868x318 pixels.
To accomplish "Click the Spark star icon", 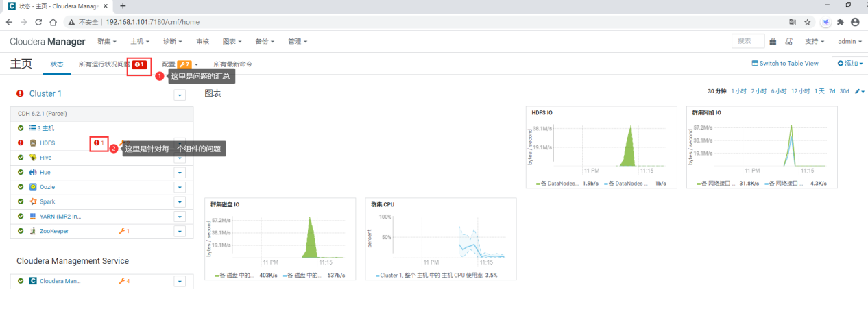I will point(33,201).
